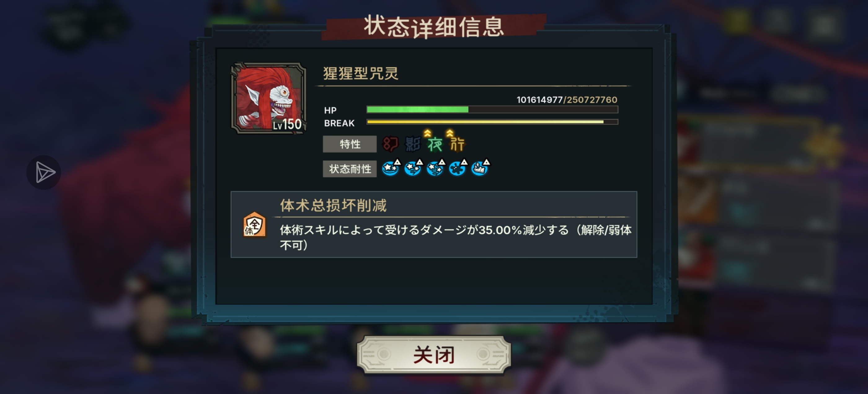Tap the yellow 詐 trait icon
The height and width of the screenshot is (394, 868).
[457, 142]
